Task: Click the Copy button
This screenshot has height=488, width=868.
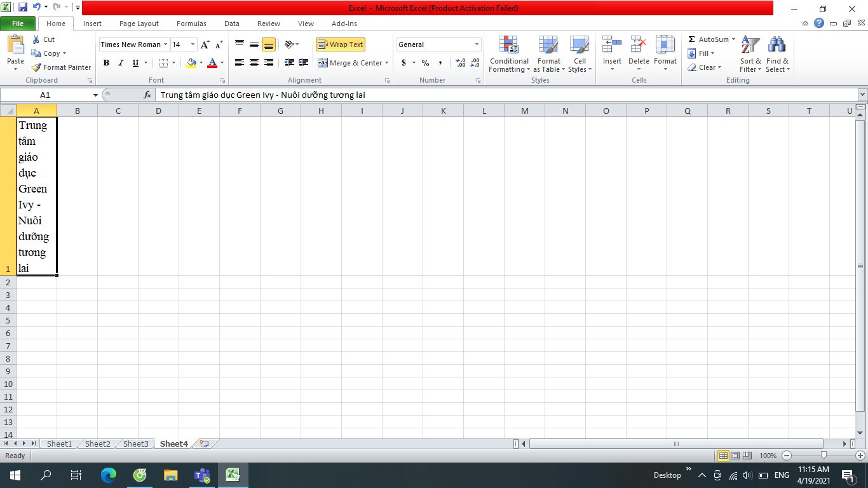Action: [48, 53]
